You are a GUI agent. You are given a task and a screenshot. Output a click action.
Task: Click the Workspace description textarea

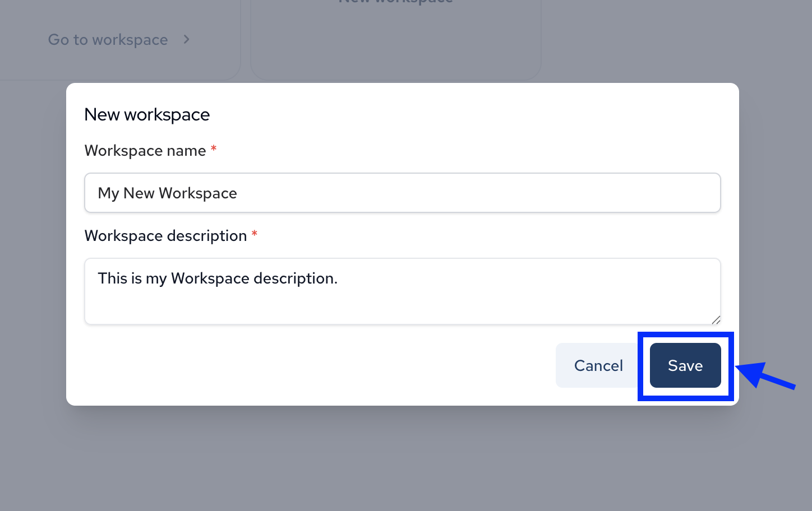(x=402, y=291)
